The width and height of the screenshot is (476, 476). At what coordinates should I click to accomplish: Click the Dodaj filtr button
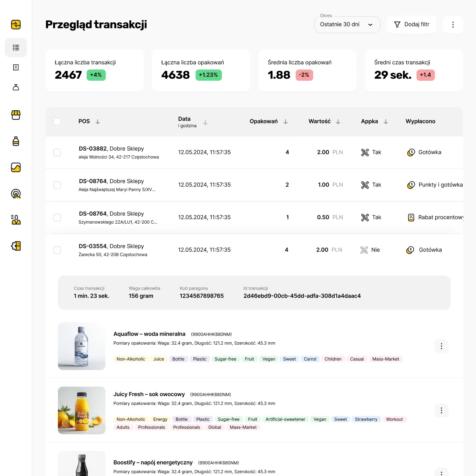click(x=412, y=25)
